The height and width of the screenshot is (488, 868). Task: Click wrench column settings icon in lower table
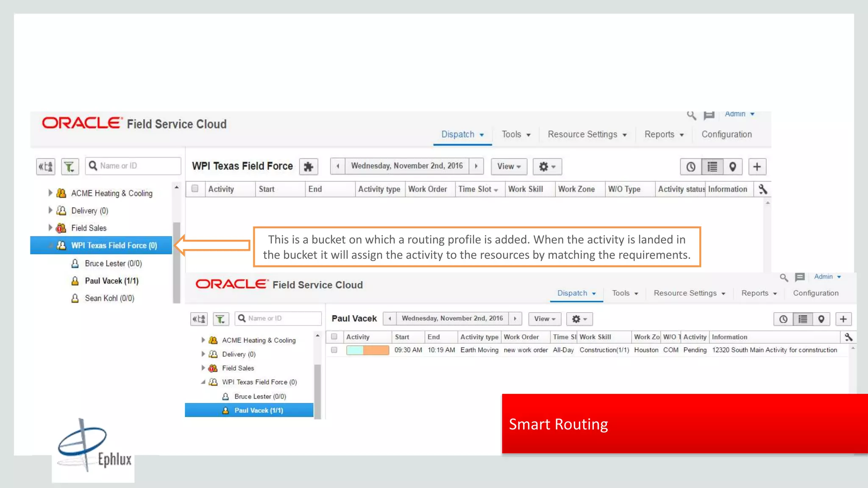click(x=848, y=337)
